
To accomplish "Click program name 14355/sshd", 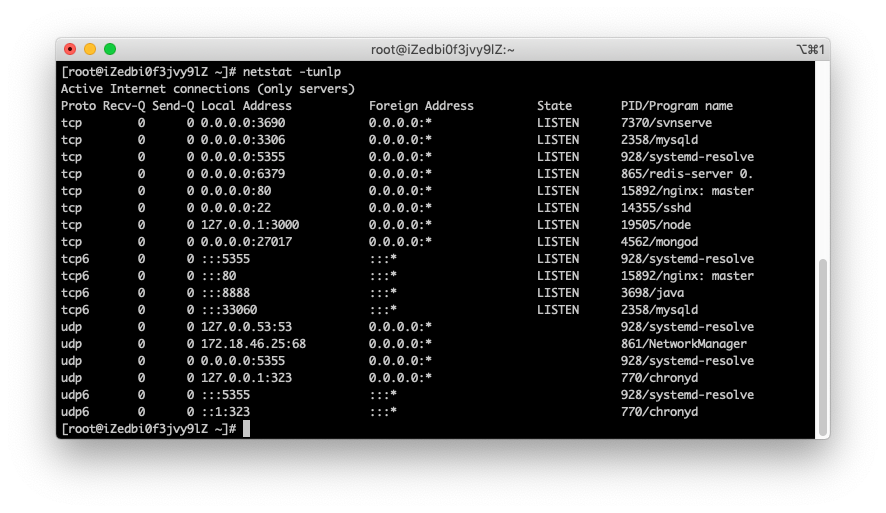I will [x=656, y=207].
